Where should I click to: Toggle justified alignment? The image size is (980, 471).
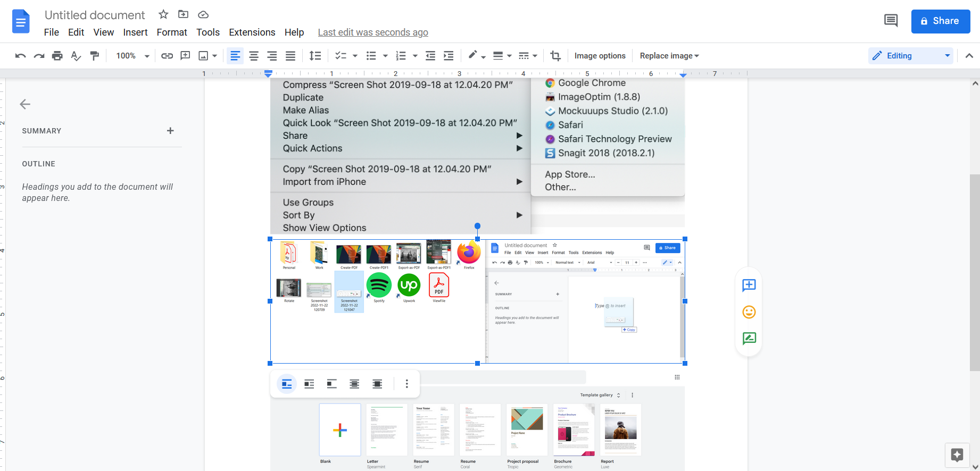[x=290, y=56]
